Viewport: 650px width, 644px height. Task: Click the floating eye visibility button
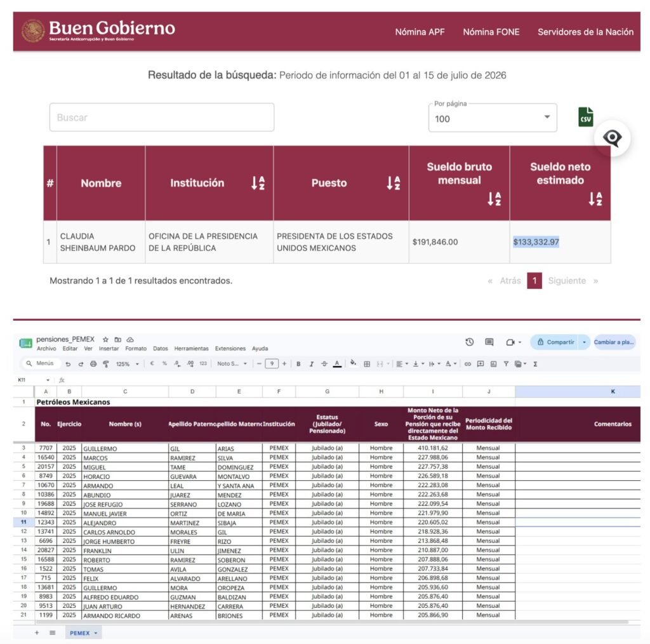612,138
